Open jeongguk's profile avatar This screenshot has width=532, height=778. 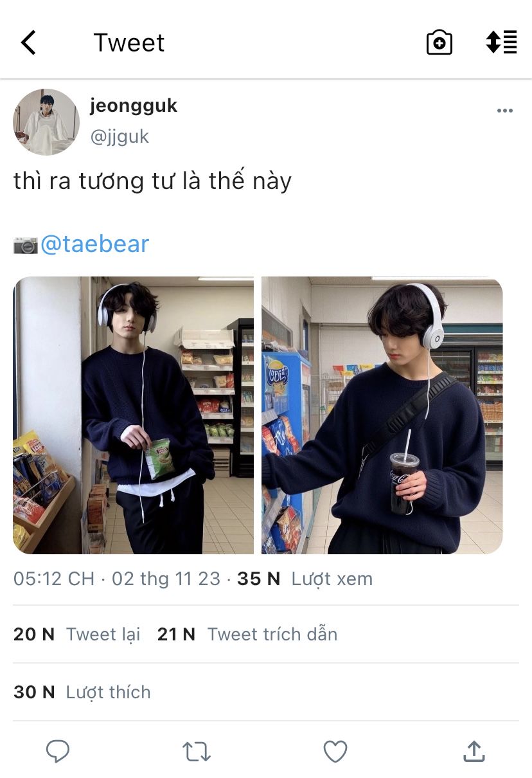coord(46,122)
